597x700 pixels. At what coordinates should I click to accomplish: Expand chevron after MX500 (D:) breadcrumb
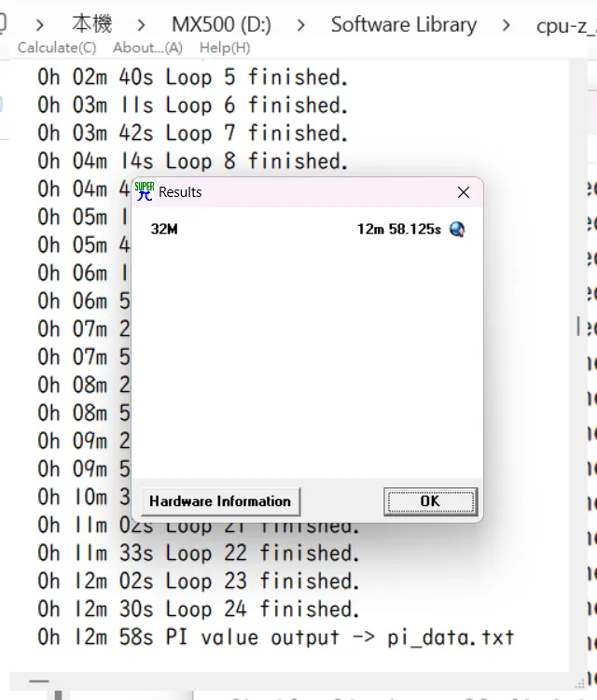coord(301,25)
